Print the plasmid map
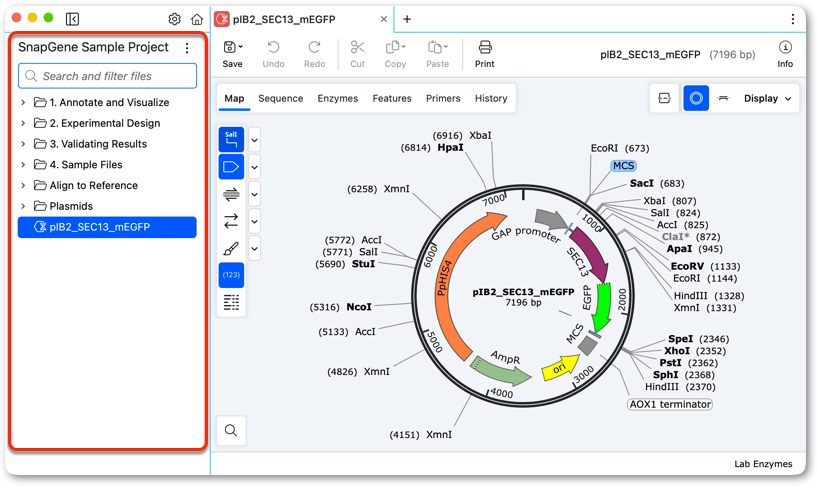This screenshot has width=817, height=486. [x=485, y=54]
